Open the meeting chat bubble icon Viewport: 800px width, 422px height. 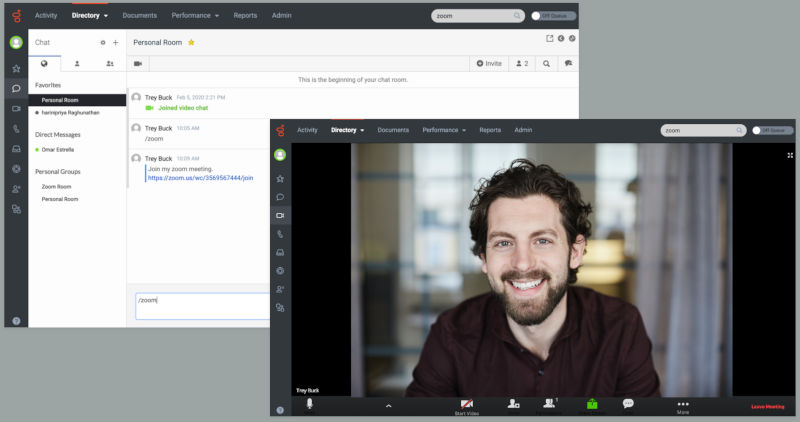(x=628, y=403)
